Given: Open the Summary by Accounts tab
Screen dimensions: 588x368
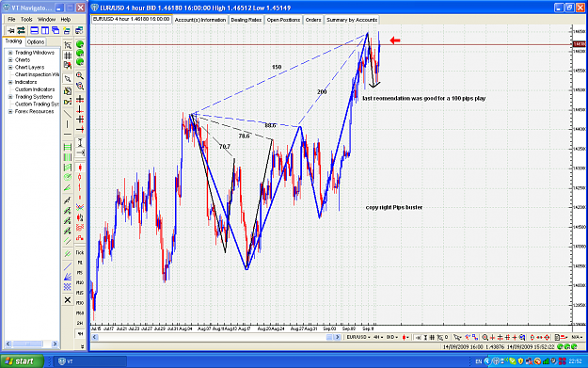Looking at the screenshot, I should (x=352, y=20).
